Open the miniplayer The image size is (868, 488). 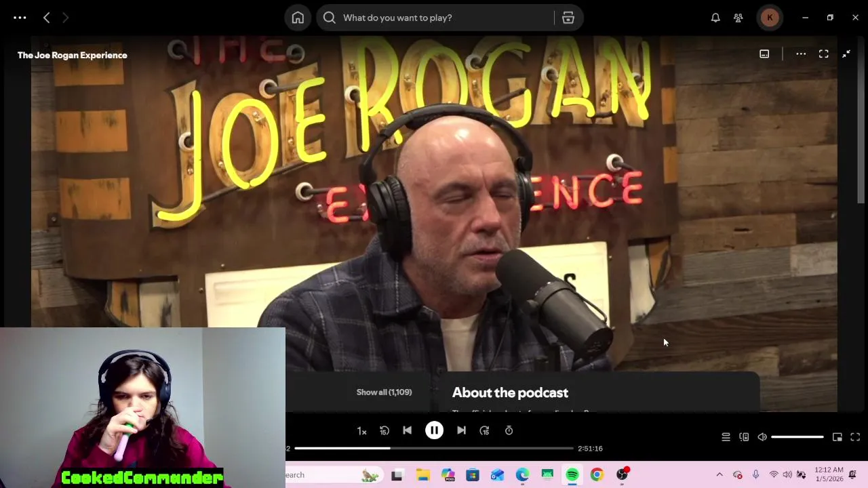(837, 437)
